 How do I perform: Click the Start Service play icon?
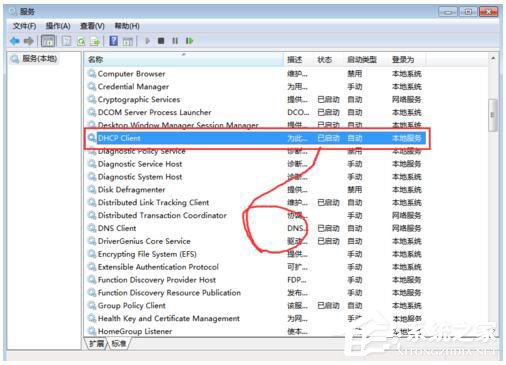click(147, 41)
